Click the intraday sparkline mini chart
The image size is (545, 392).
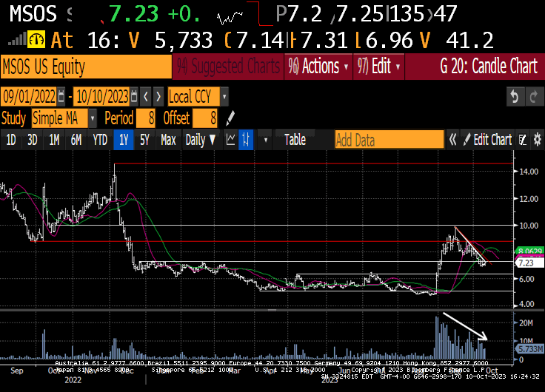click(x=230, y=17)
